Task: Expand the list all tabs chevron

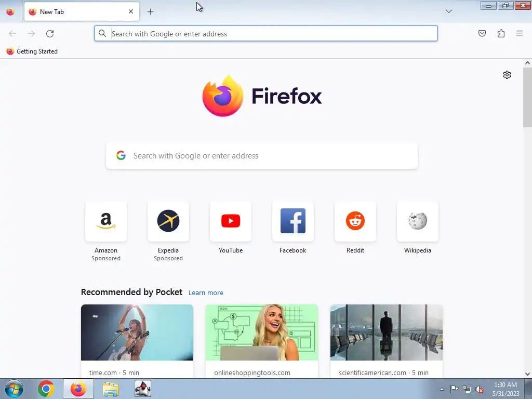Action: 448,11
